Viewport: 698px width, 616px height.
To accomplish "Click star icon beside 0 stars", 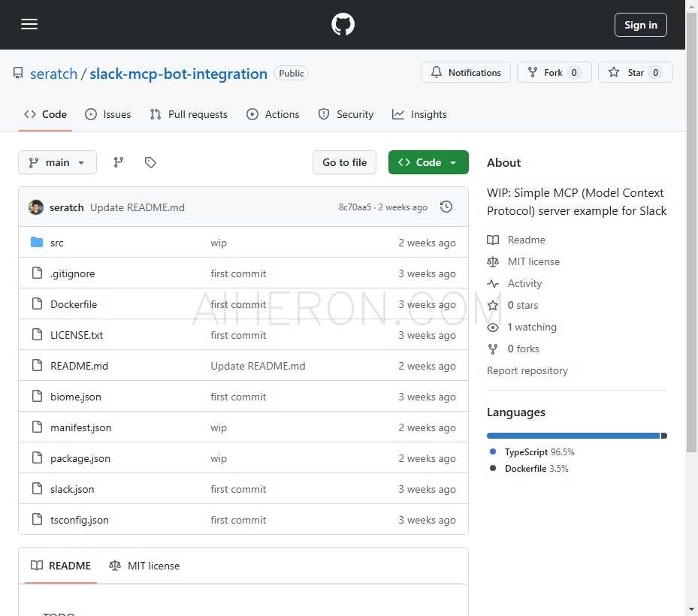I will [493, 305].
